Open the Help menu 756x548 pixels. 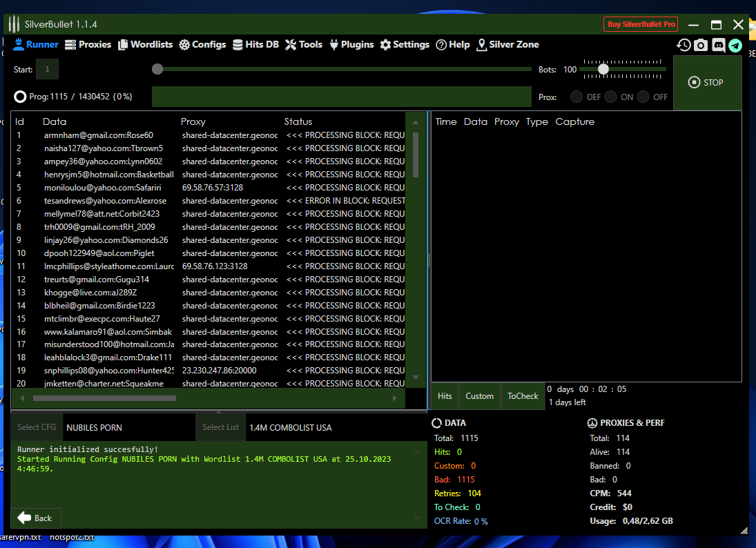pyautogui.click(x=453, y=45)
